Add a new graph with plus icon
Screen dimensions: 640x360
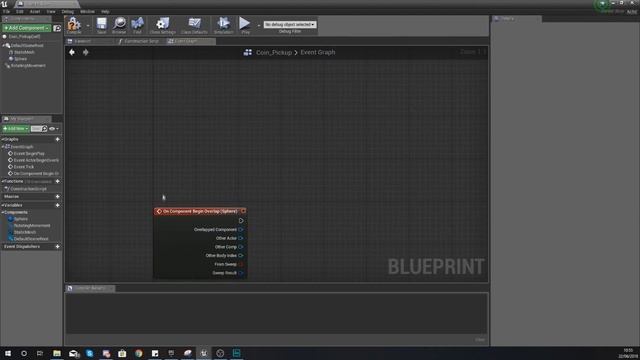58,139
